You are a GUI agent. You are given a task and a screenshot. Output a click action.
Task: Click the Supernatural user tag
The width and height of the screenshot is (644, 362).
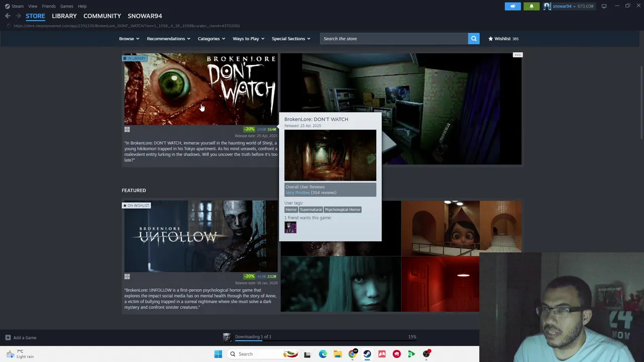coord(310,209)
